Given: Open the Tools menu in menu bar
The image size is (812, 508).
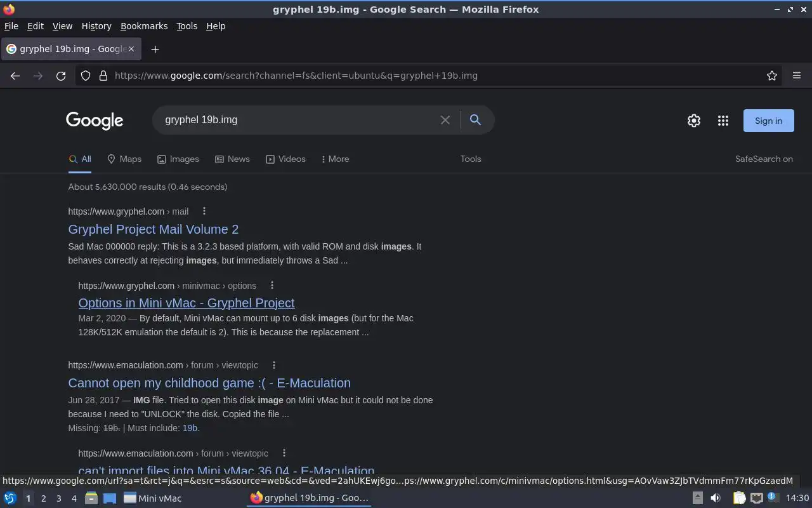Looking at the screenshot, I should (x=187, y=26).
